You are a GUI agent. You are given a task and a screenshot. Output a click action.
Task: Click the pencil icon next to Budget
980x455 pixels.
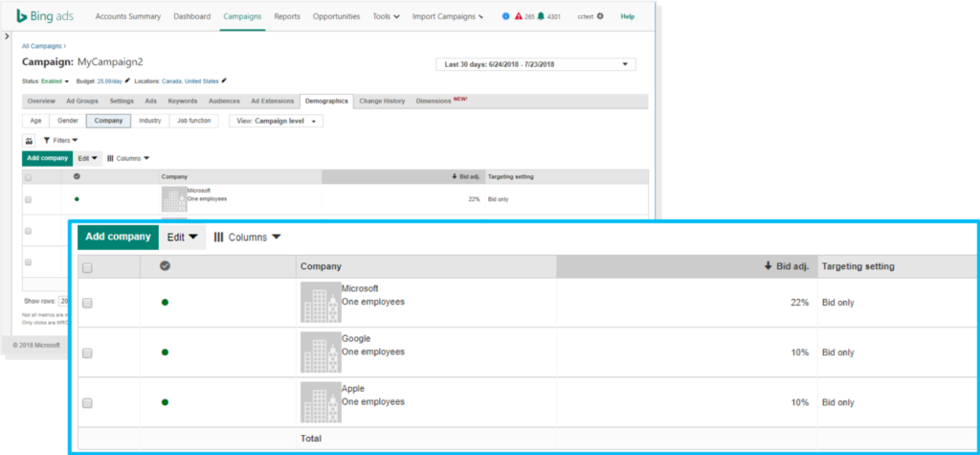coord(127,80)
